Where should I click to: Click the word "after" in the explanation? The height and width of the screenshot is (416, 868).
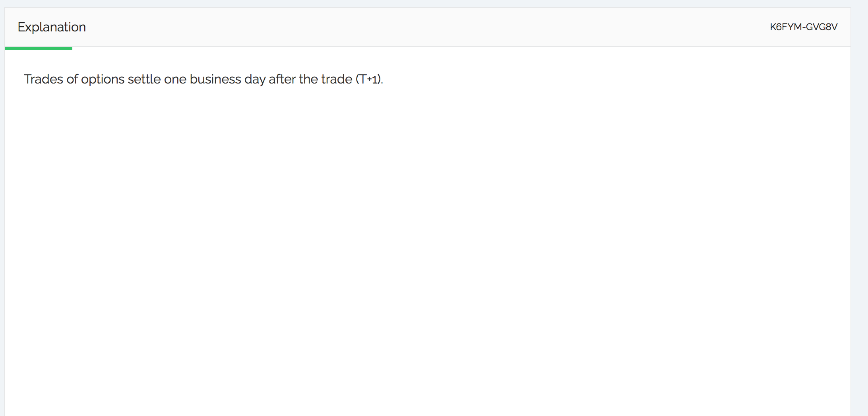click(282, 79)
